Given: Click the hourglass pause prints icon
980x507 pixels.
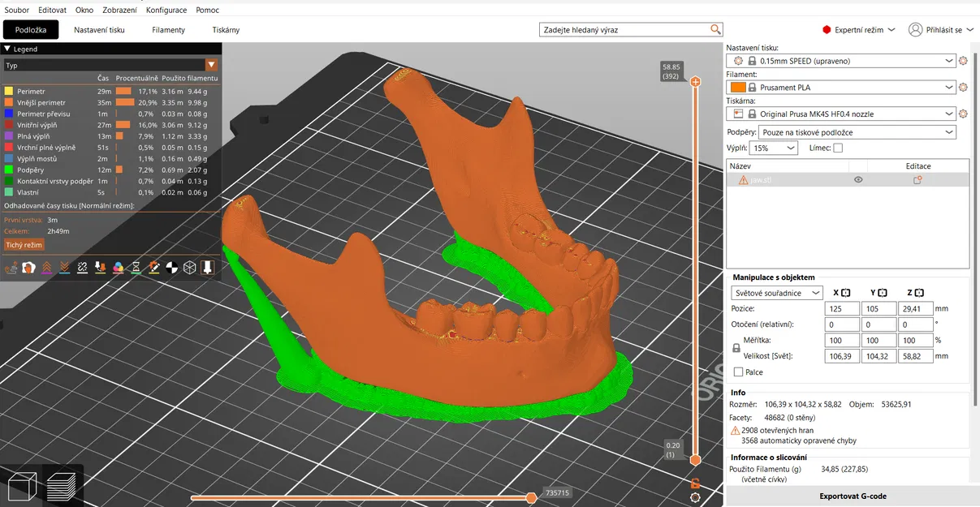Looking at the screenshot, I should [136, 267].
